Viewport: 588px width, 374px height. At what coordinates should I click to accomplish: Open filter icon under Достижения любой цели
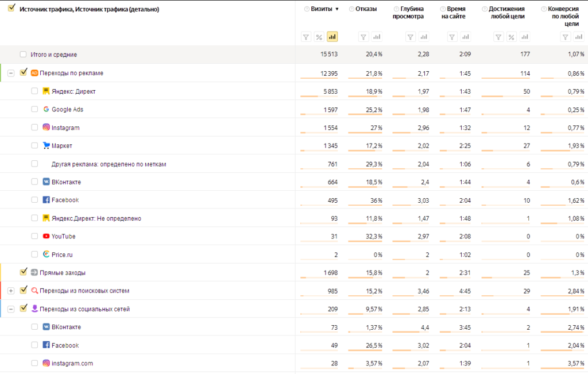[498, 37]
